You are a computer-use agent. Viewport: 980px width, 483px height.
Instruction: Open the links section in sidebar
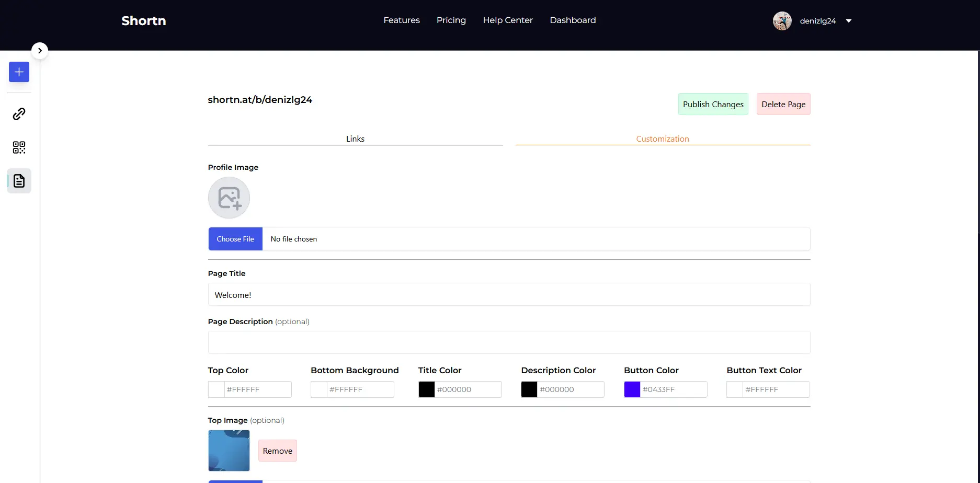point(19,114)
